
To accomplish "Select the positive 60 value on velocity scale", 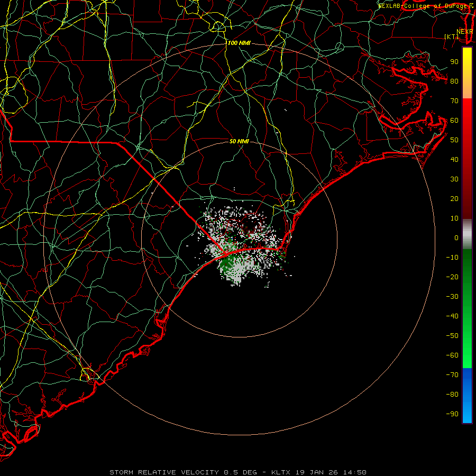I will point(454,121).
